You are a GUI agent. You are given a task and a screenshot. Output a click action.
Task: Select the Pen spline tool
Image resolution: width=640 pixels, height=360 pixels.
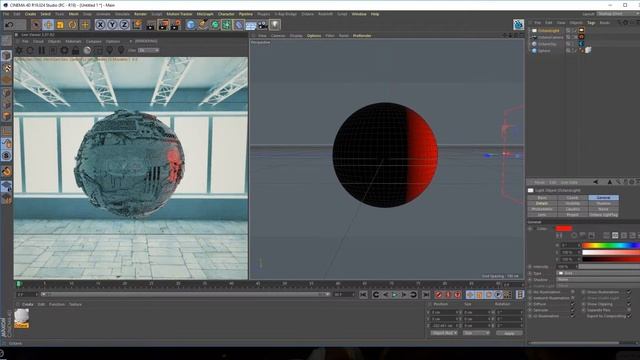pyautogui.click(x=203, y=25)
